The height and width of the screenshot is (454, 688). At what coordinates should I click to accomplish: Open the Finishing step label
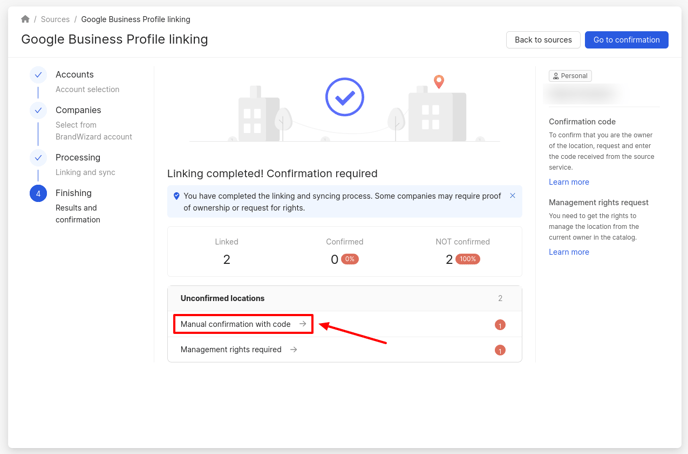tap(73, 193)
